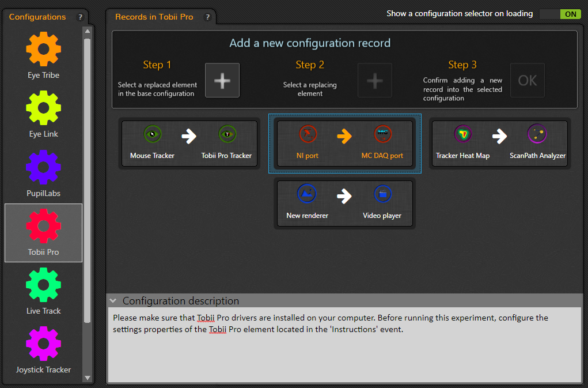Image resolution: width=588 pixels, height=388 pixels.
Task: Open help for Configurations panel
Action: (80, 17)
